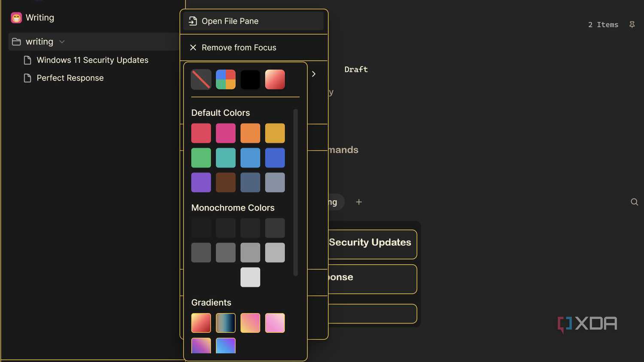Pick the blue-gray default color
The image size is (644, 362).
pos(275,182)
